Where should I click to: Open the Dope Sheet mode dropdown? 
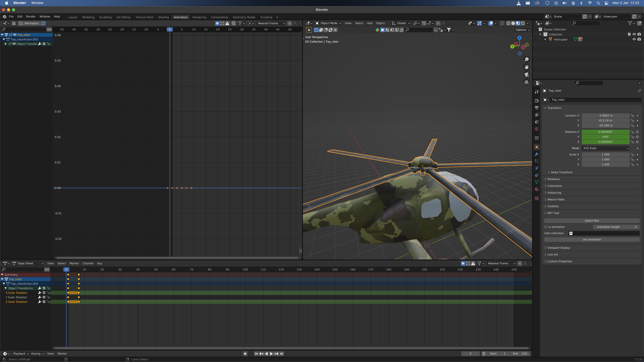click(28, 263)
